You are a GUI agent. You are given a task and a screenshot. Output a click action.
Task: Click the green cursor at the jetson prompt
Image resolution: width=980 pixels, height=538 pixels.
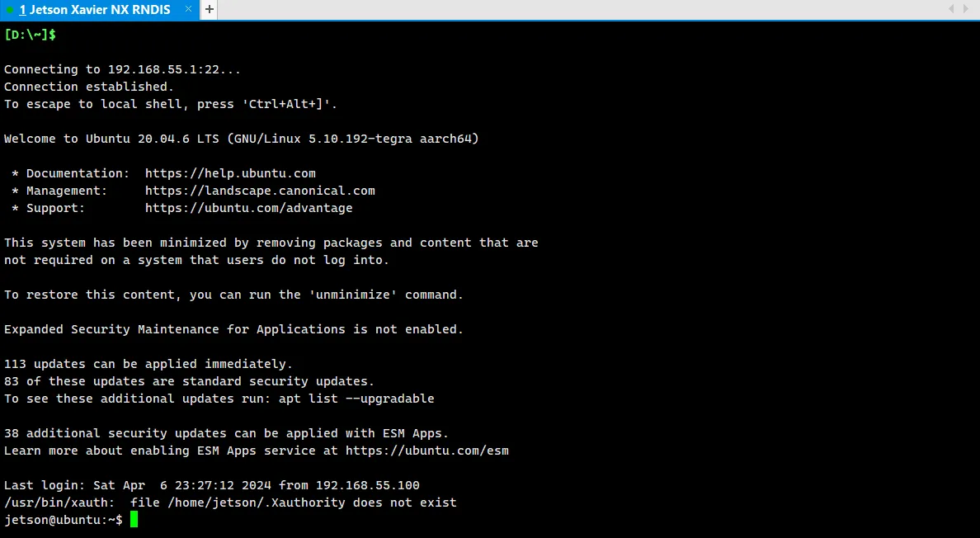tap(134, 520)
